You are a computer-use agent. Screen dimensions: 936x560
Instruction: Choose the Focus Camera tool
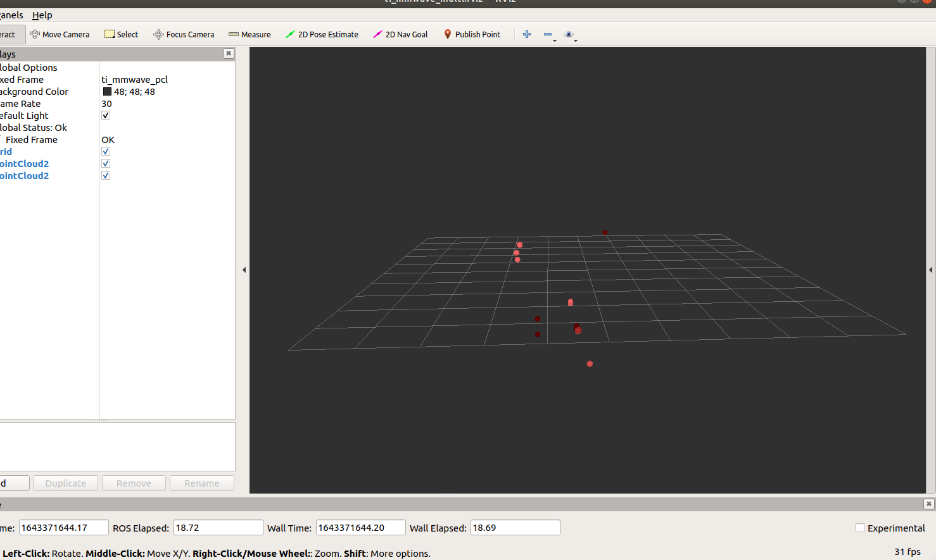[x=184, y=34]
